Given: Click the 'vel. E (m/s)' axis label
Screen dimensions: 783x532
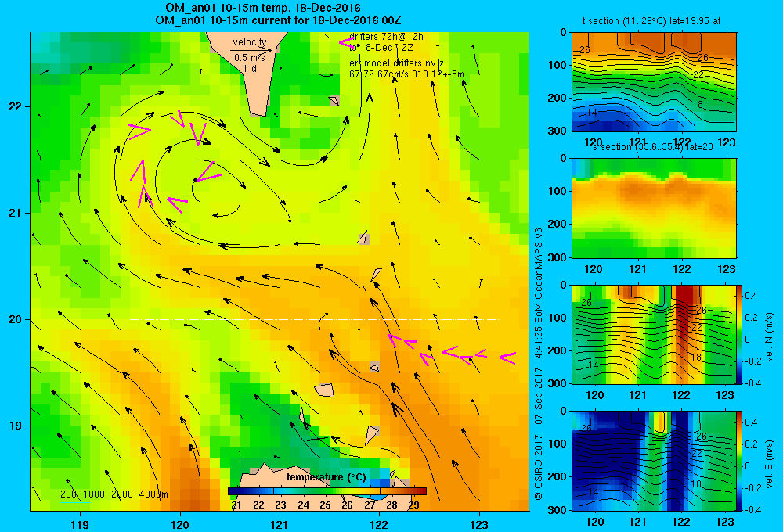Looking at the screenshot, I should click(769, 464).
